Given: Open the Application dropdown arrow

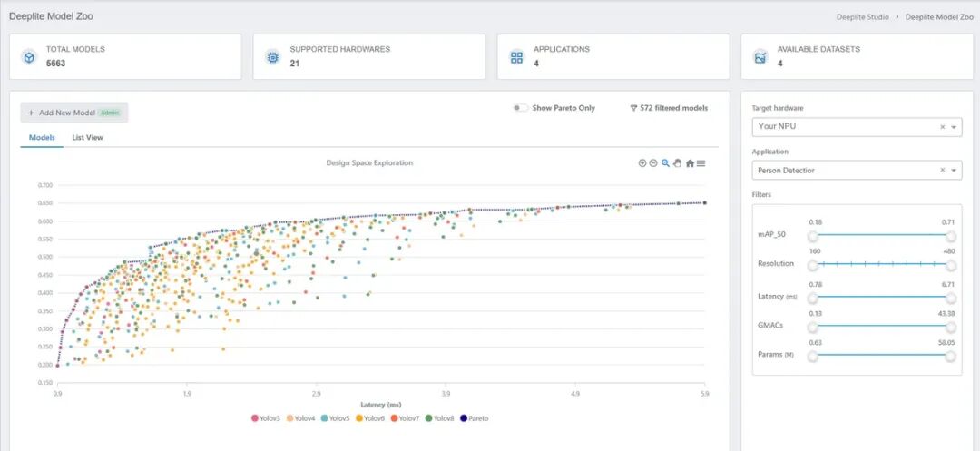Looking at the screenshot, I should pyautogui.click(x=953, y=170).
